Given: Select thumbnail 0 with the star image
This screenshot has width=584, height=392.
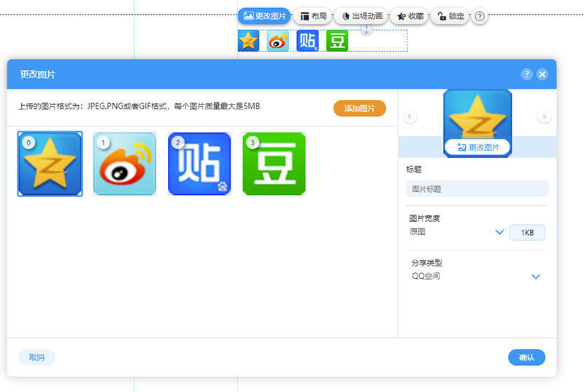Looking at the screenshot, I should coord(50,164).
